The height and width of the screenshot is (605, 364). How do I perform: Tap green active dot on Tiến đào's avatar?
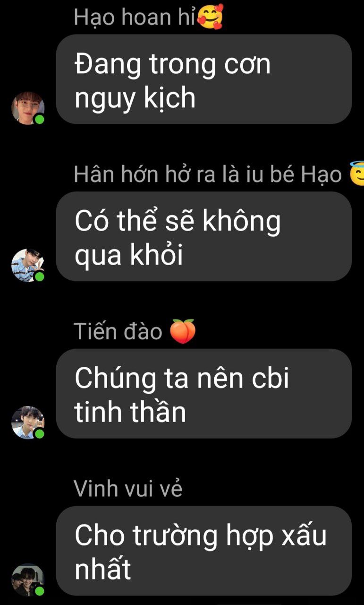pyautogui.click(x=40, y=433)
